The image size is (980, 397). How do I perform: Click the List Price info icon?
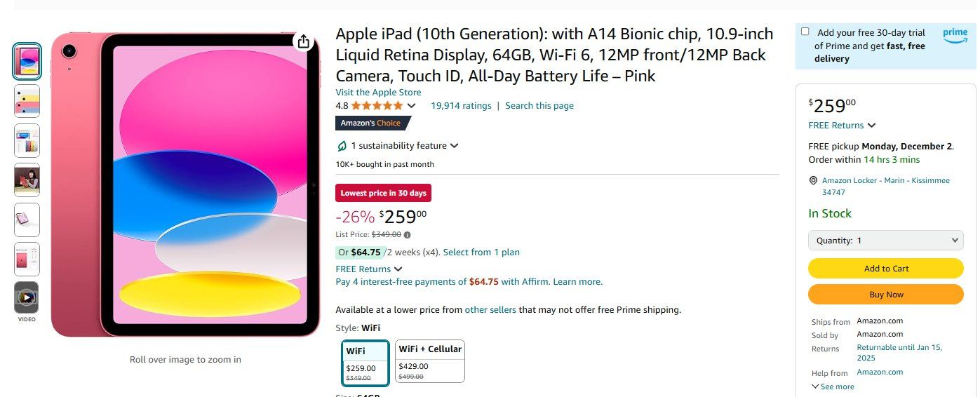point(408,235)
